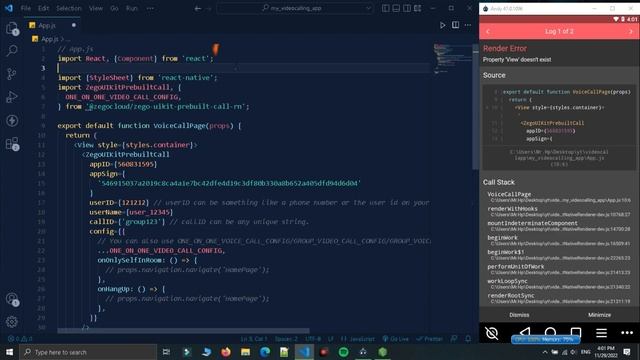Open the emulator three-dots more options

[x=627, y=333]
